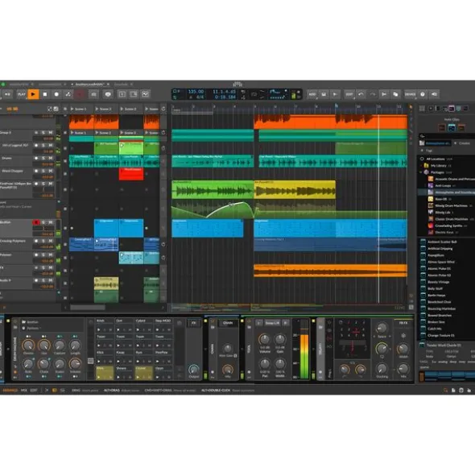Mute the Group 3 track
Image resolution: width=475 pixels, height=476 pixels.
(x=51, y=133)
